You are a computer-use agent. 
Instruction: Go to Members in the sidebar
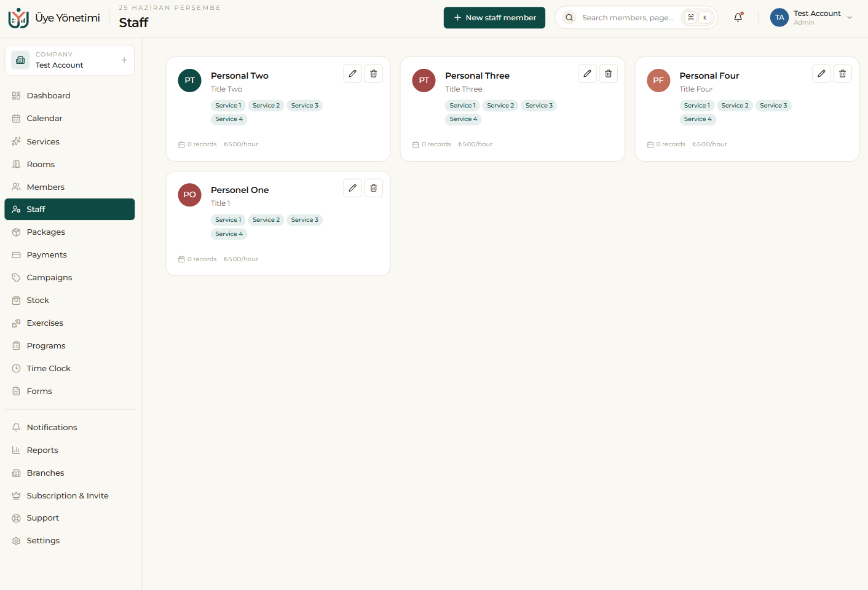pos(69,187)
